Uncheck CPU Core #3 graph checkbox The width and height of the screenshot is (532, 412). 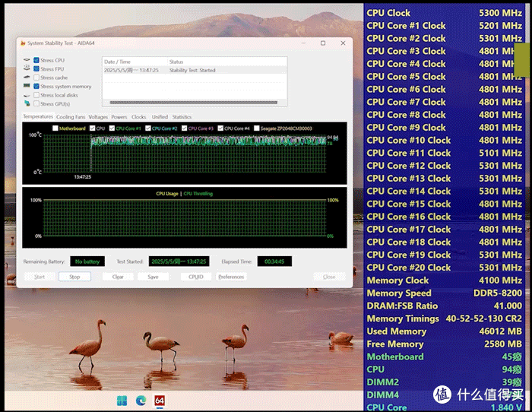[184, 128]
